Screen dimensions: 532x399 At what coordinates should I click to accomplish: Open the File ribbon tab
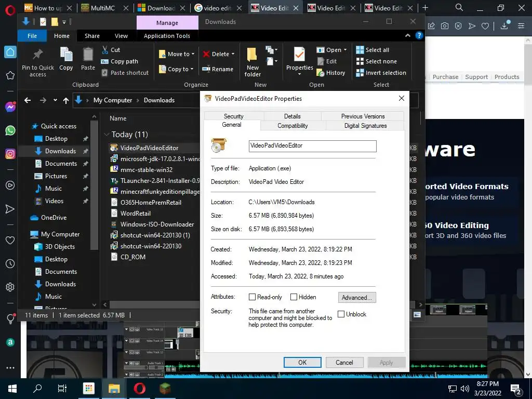point(32,36)
